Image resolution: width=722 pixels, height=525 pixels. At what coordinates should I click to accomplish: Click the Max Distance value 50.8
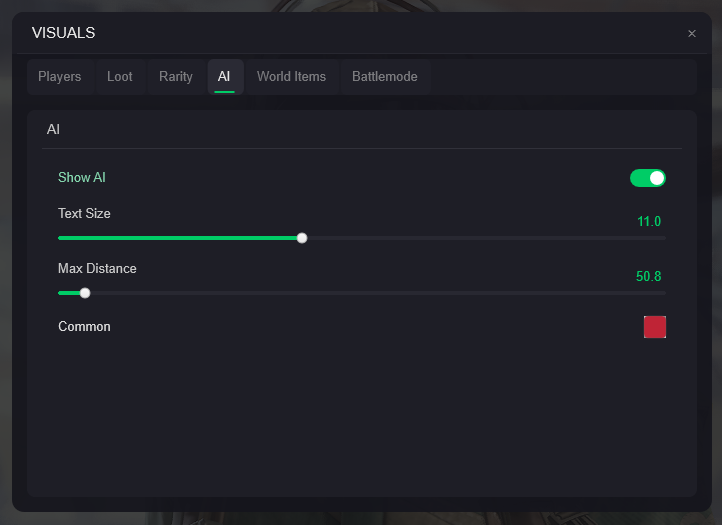648,277
